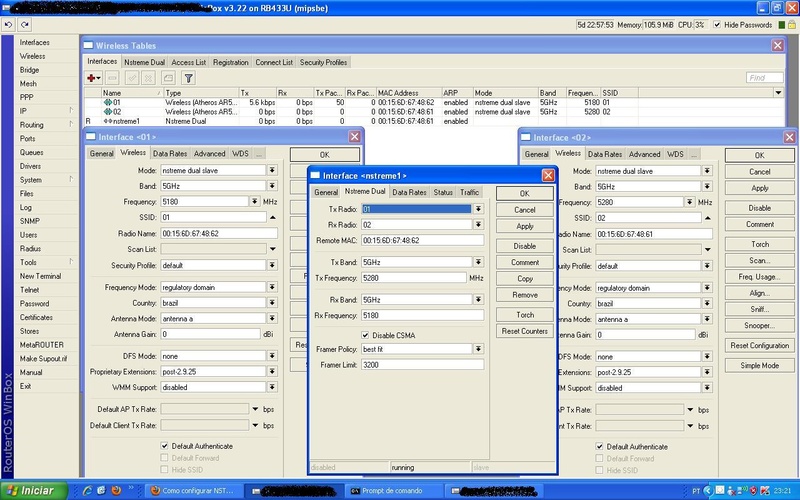Click Reset Configuration in Interface <02>

(759, 345)
